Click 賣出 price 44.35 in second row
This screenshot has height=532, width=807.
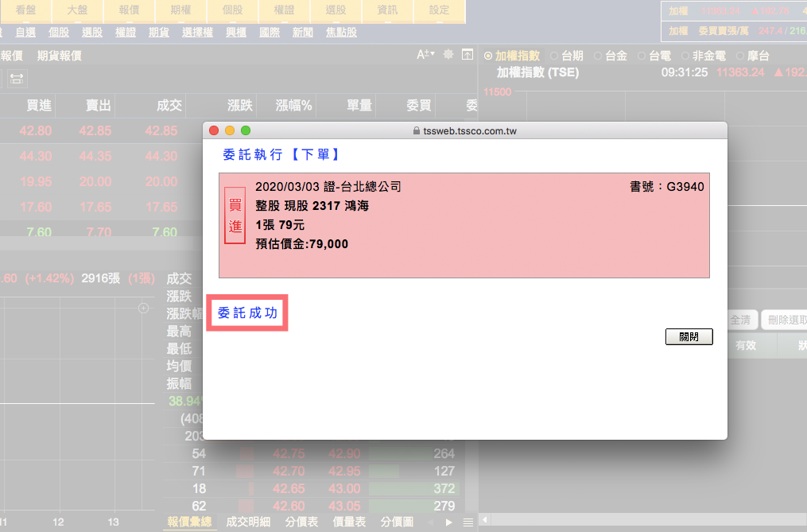click(95, 156)
